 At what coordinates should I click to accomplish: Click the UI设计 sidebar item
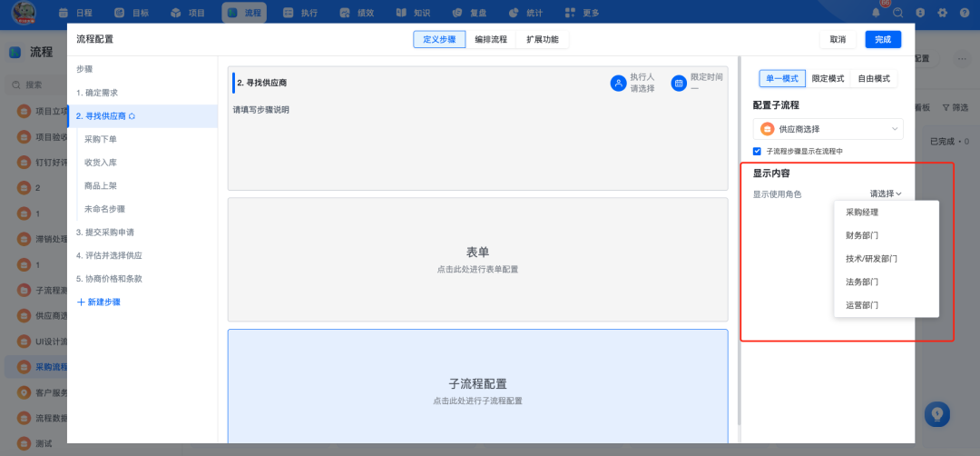coord(36,342)
